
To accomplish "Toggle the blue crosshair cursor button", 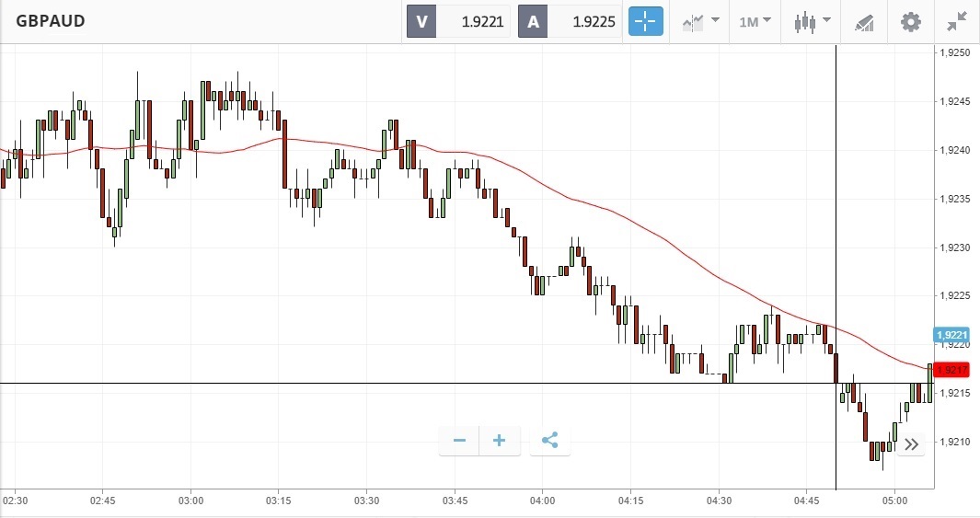I will click(x=645, y=21).
